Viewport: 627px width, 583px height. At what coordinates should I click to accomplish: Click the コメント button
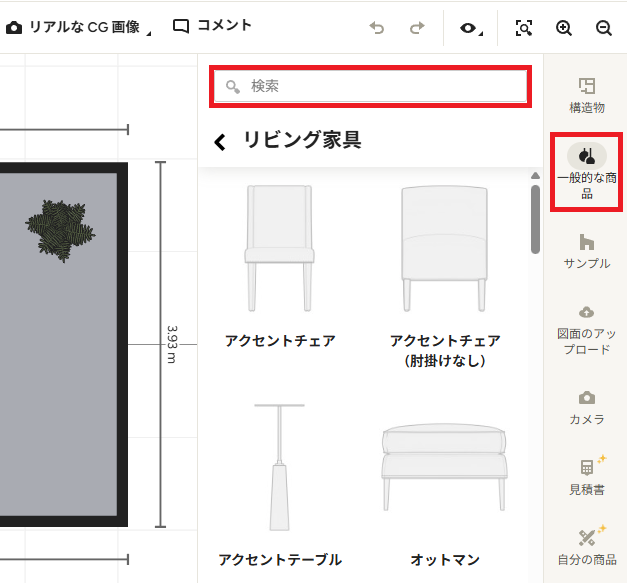(x=212, y=26)
